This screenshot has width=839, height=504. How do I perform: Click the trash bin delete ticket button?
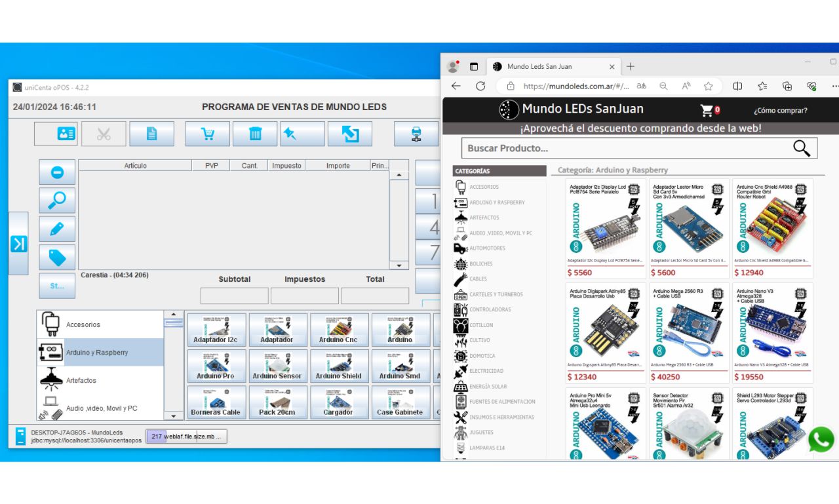[255, 134]
